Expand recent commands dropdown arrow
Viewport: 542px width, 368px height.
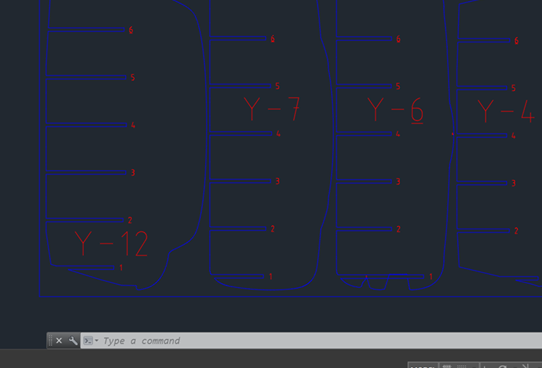pos(96,341)
